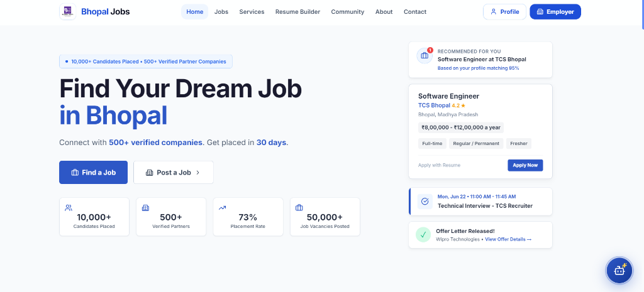Image resolution: width=644 pixels, height=292 pixels.
Task: Click the Profile button
Action: click(x=504, y=12)
